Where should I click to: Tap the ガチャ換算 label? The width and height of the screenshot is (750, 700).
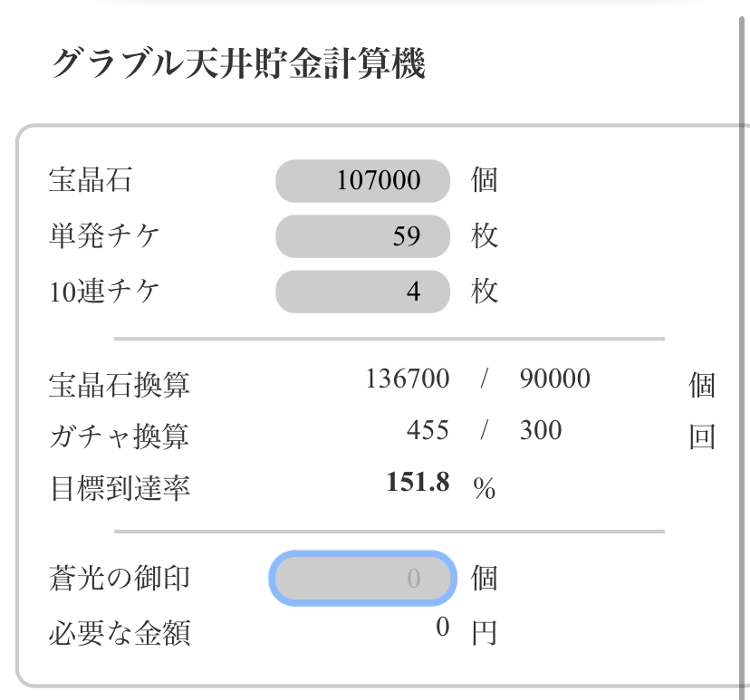(x=118, y=436)
